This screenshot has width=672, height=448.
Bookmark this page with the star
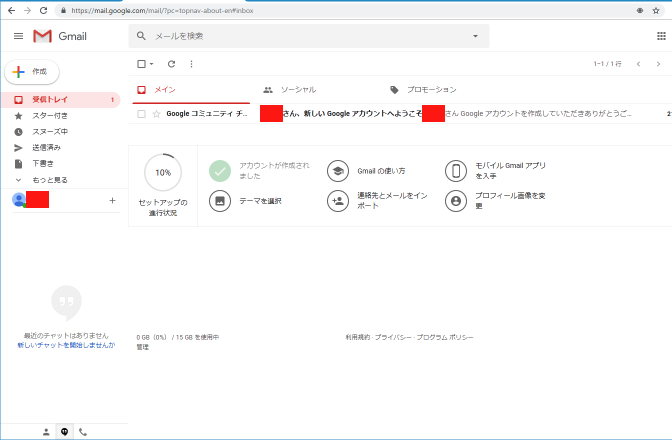[x=656, y=11]
